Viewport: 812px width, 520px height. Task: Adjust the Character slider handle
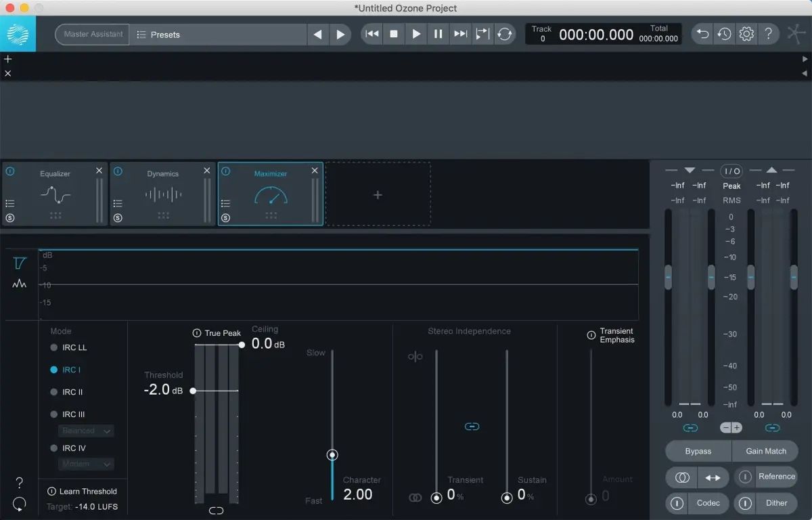click(x=332, y=455)
